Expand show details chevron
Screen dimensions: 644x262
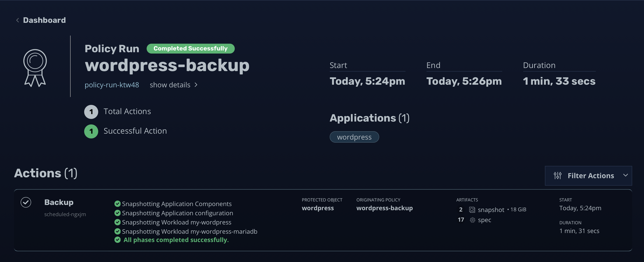point(196,85)
